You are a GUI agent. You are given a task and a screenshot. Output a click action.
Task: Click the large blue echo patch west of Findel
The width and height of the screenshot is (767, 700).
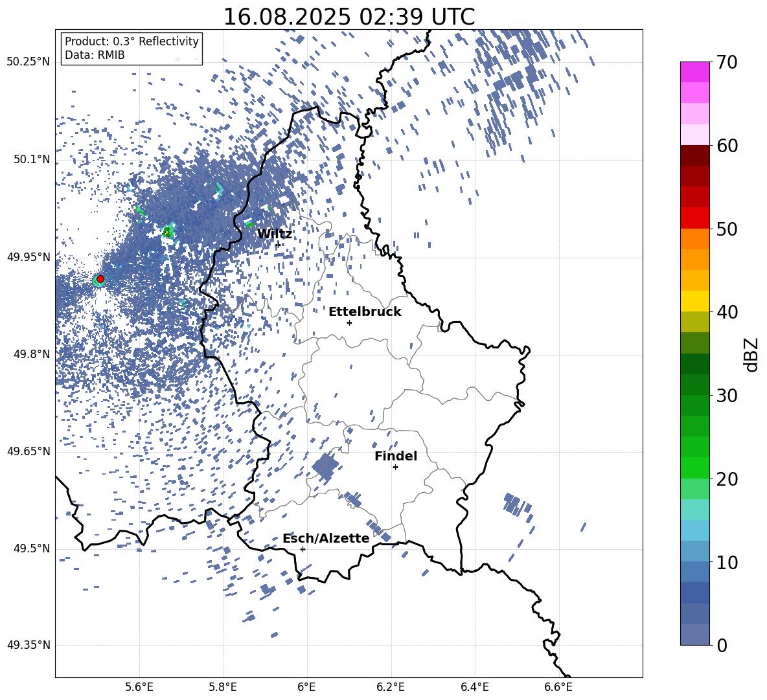coord(325,466)
